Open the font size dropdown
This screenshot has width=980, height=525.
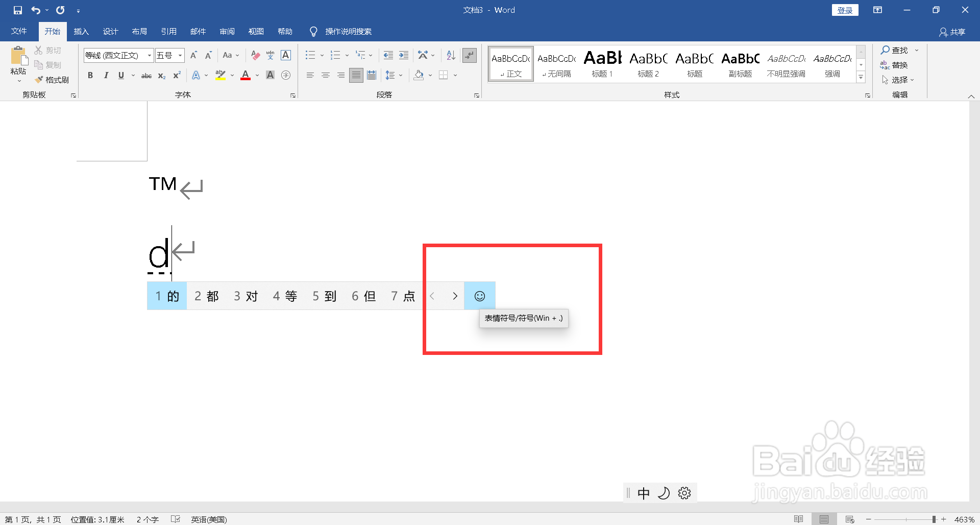[x=180, y=55]
